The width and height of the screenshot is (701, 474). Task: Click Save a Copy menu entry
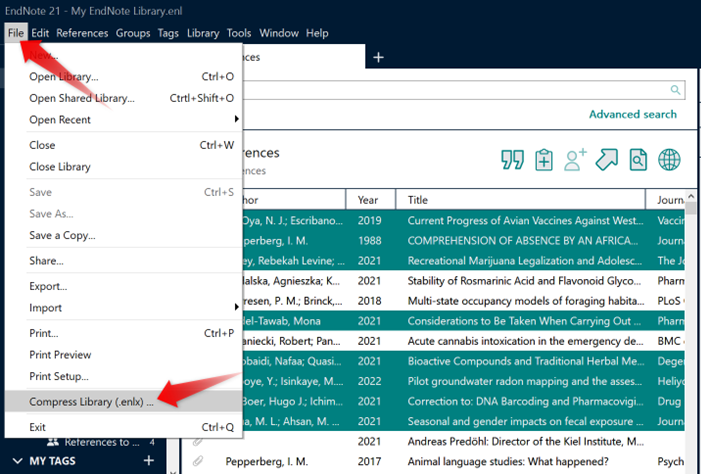pyautogui.click(x=62, y=235)
